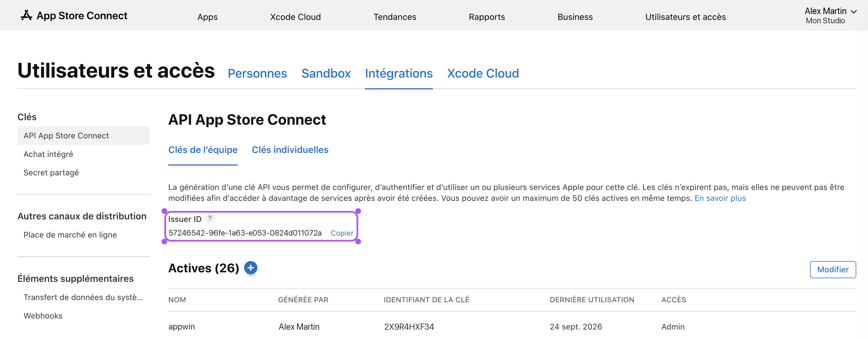This screenshot has height=339, width=868.
Task: Open Apps in the top navigation
Action: 207,17
